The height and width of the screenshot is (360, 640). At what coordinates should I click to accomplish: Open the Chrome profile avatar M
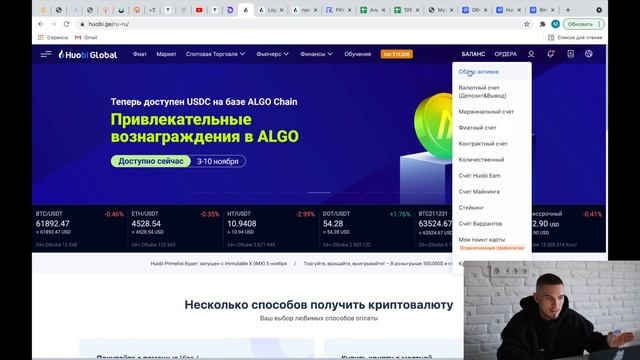coord(555,24)
